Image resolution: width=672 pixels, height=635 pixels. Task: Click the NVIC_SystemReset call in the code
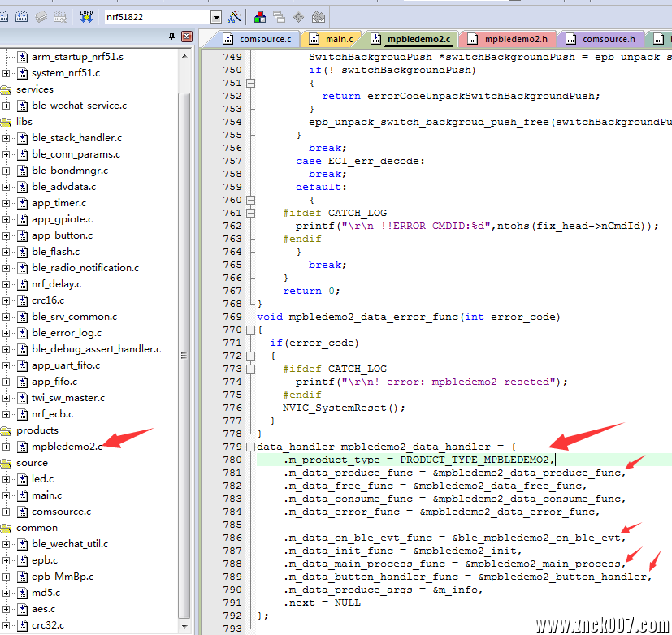[344, 408]
